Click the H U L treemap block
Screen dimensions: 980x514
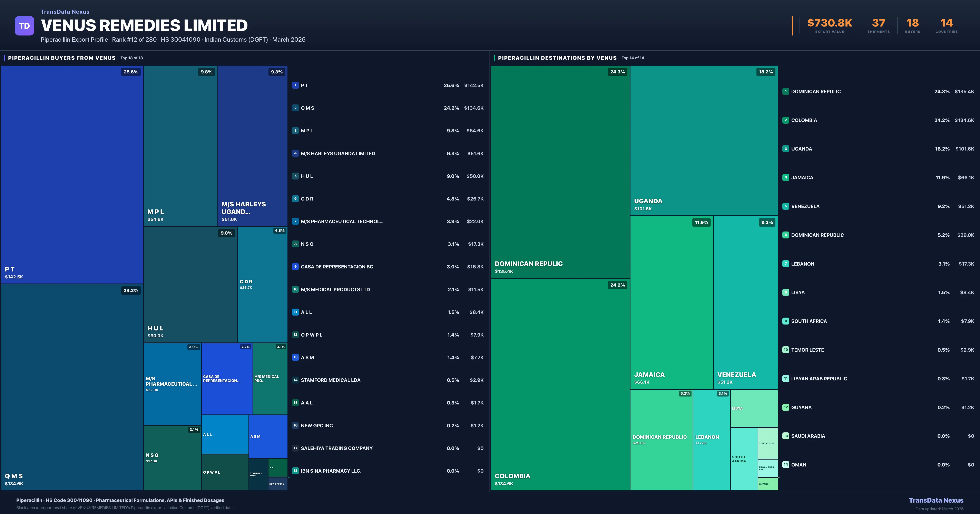pos(190,285)
